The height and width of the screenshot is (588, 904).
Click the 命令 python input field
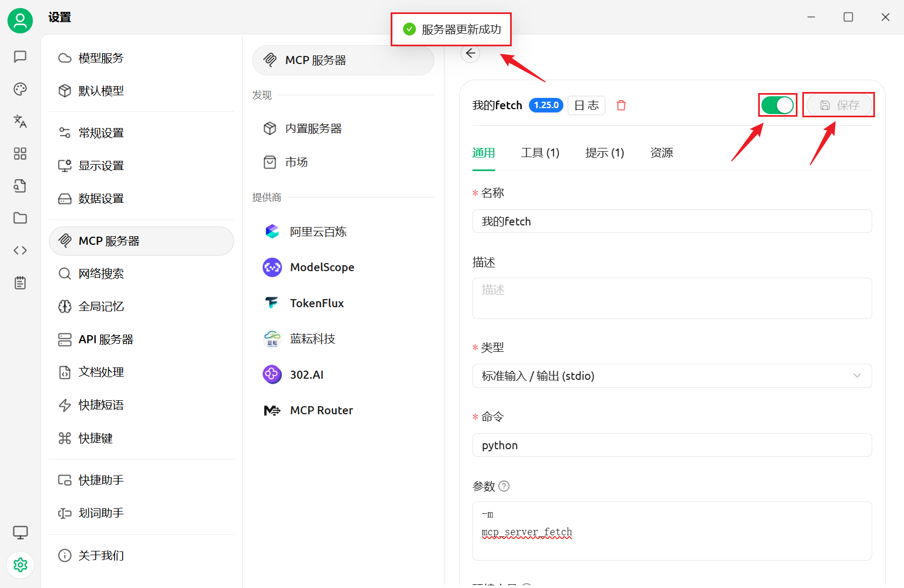pyautogui.click(x=672, y=445)
